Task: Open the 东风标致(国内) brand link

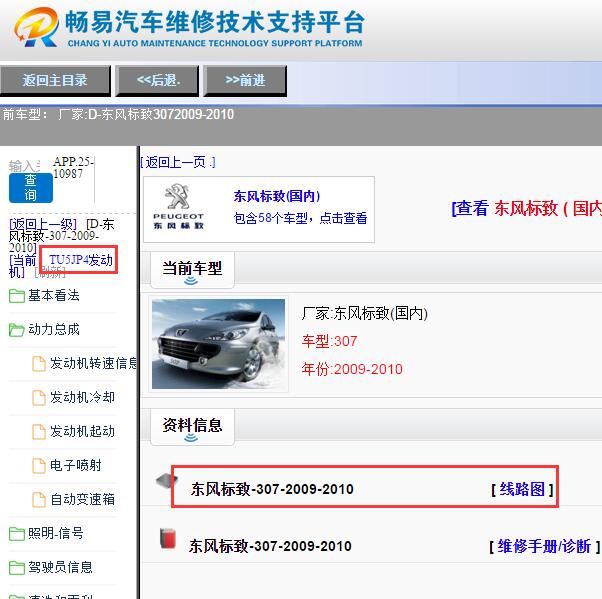Action: click(x=276, y=196)
